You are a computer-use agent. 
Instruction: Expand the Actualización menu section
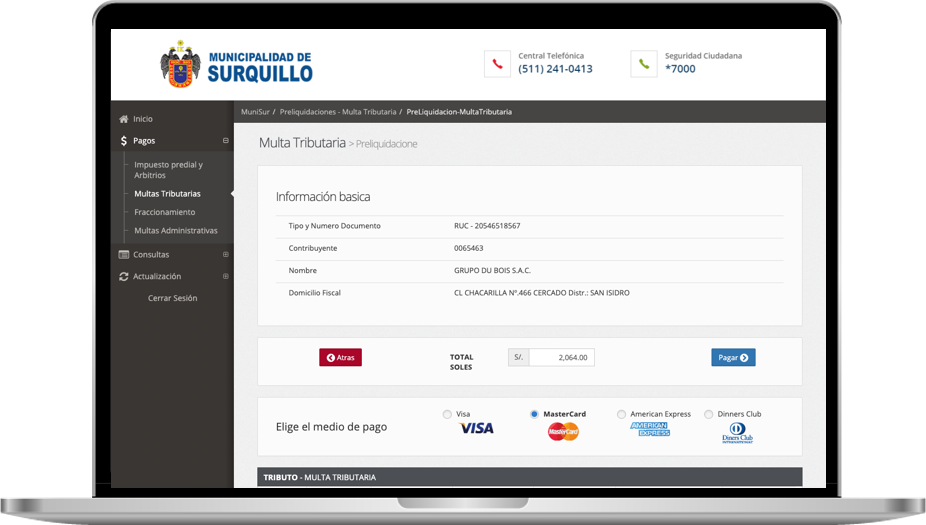click(226, 277)
